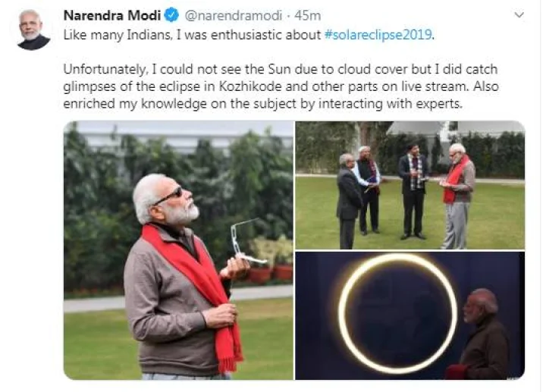The image size is (546, 392).
Task: Open the large photo of man looking skyward
Action: pos(178,250)
